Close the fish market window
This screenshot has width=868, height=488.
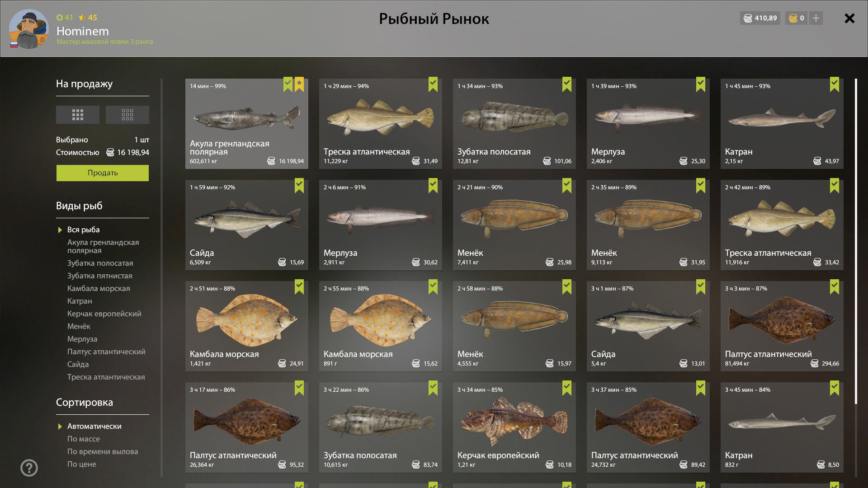coord(849,19)
